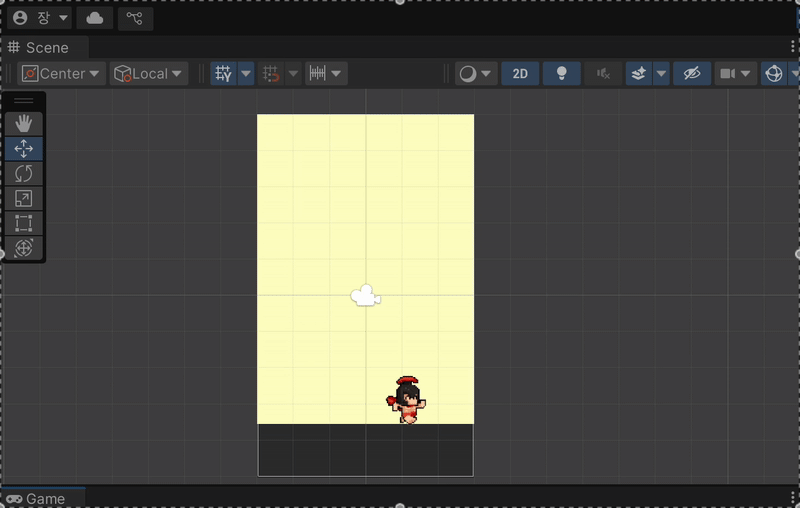Open the Scene tab options menu
The width and height of the screenshot is (800, 508).
[792, 47]
